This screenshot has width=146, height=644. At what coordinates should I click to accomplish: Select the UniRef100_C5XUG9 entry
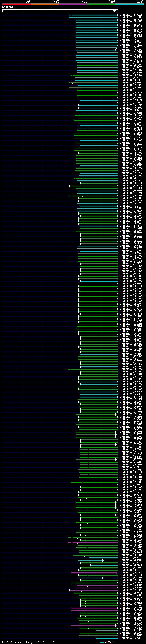tap(131, 75)
